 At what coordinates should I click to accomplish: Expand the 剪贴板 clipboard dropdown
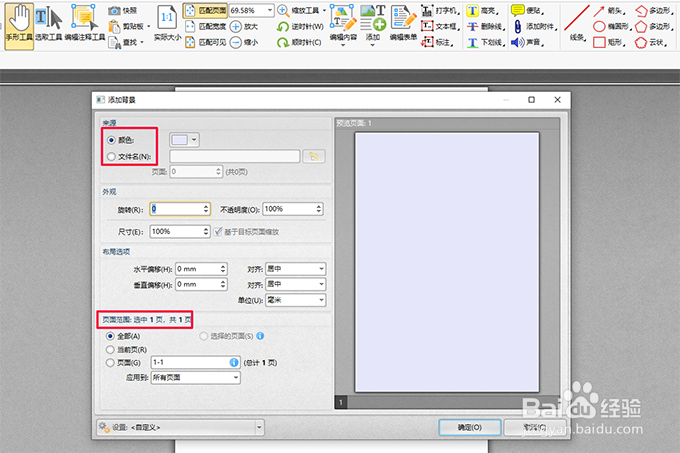click(x=149, y=26)
